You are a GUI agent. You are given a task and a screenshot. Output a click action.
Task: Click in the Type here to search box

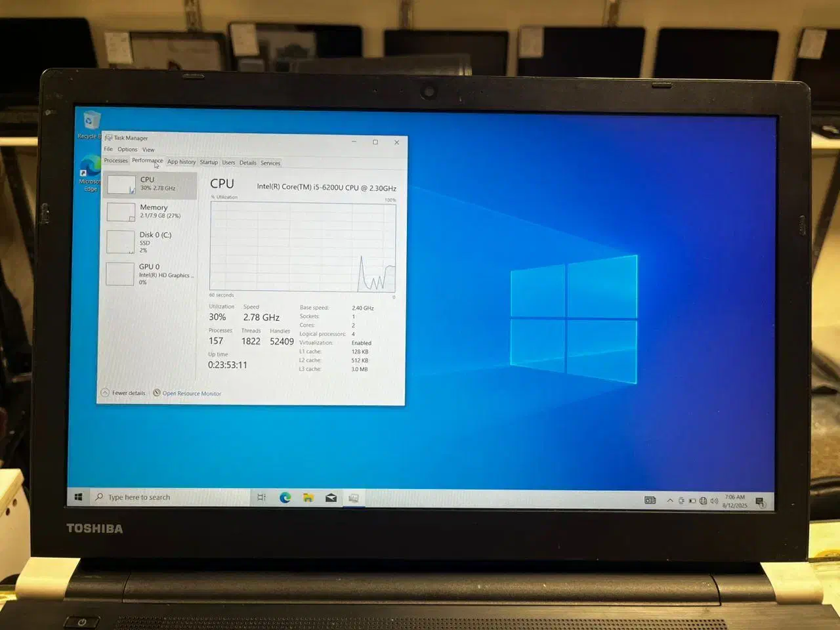point(171,497)
